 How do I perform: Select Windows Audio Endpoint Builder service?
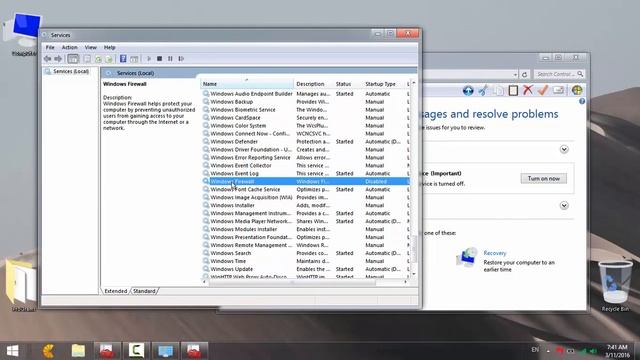click(306, 94)
